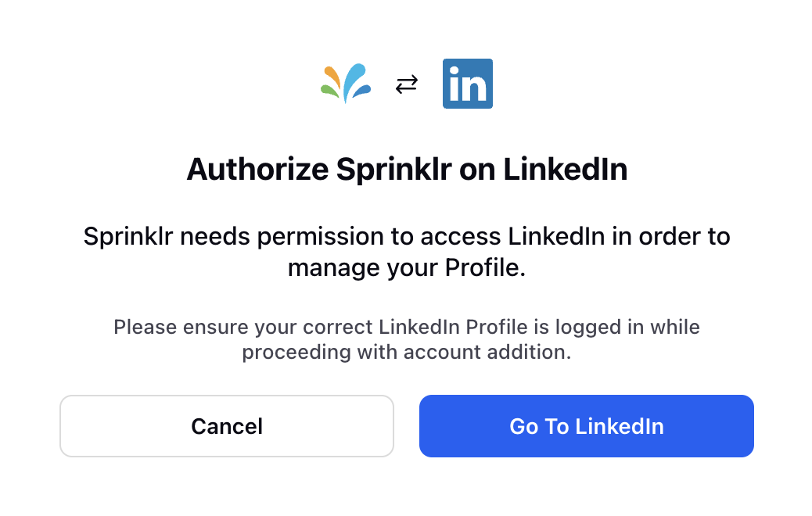Click the word 'LinkedIn' in the heading
Viewport: 812px width, 516px height.
click(x=566, y=169)
